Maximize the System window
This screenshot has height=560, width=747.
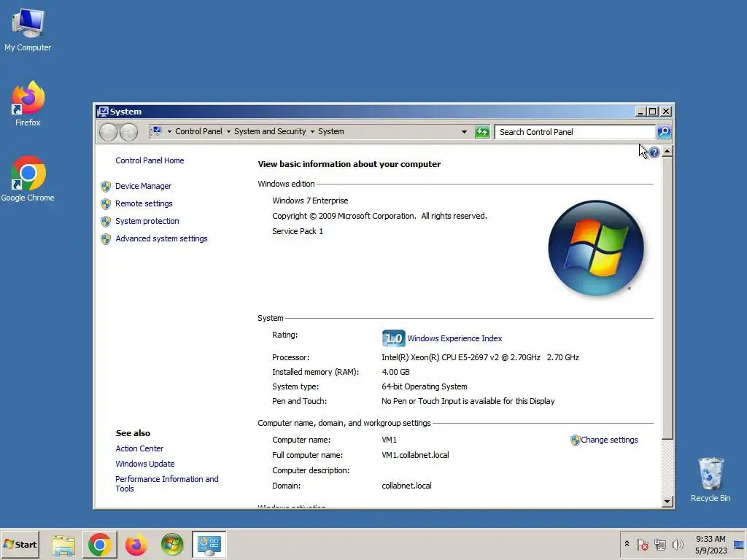tap(653, 112)
